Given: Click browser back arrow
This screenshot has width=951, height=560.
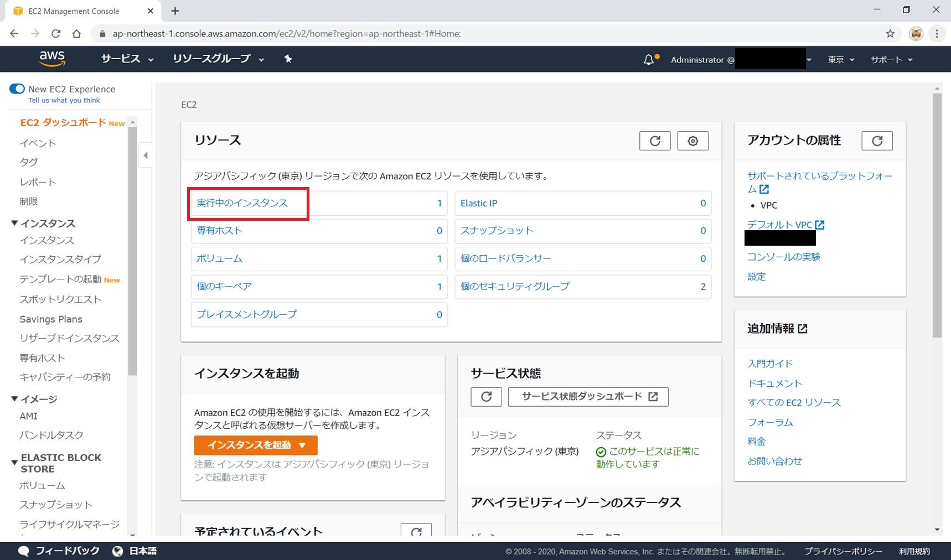Looking at the screenshot, I should click(14, 34).
